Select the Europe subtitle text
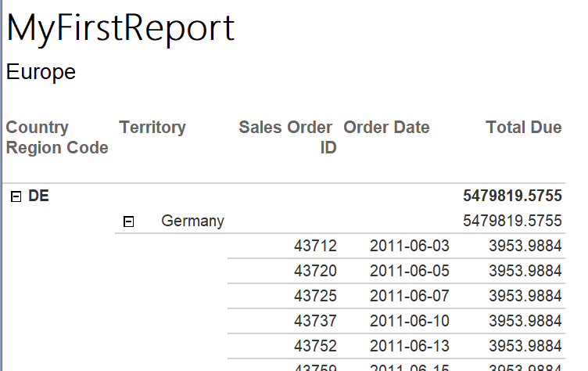 pos(41,72)
